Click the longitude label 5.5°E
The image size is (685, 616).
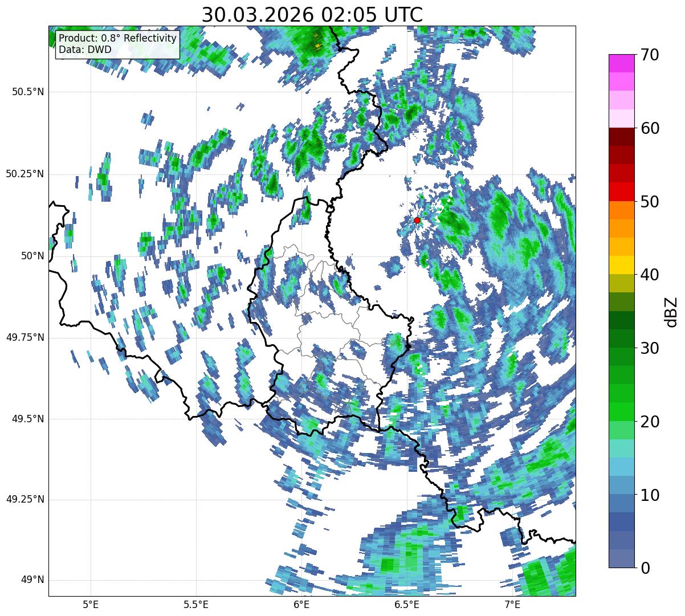[x=196, y=604]
